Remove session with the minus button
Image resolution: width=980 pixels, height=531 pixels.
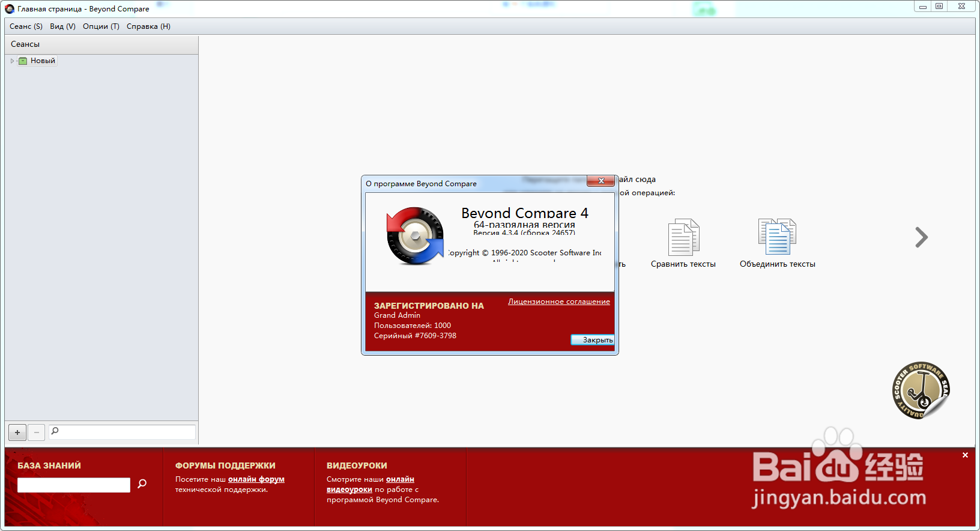[x=37, y=432]
